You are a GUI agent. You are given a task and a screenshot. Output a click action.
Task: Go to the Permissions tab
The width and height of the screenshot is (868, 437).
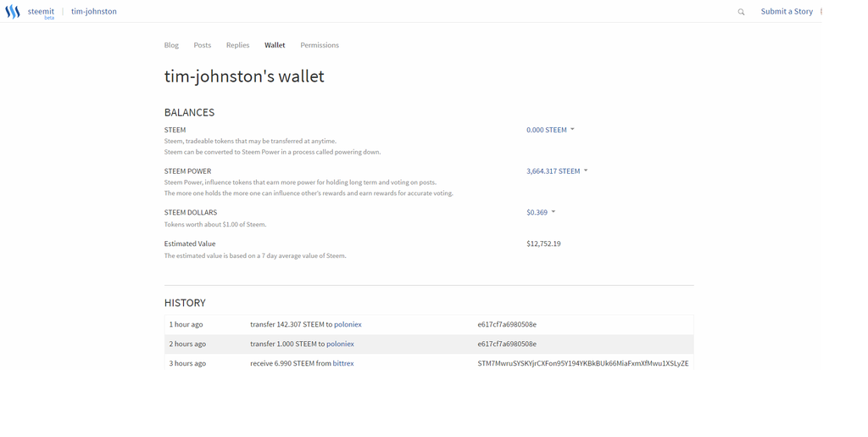pyautogui.click(x=320, y=45)
